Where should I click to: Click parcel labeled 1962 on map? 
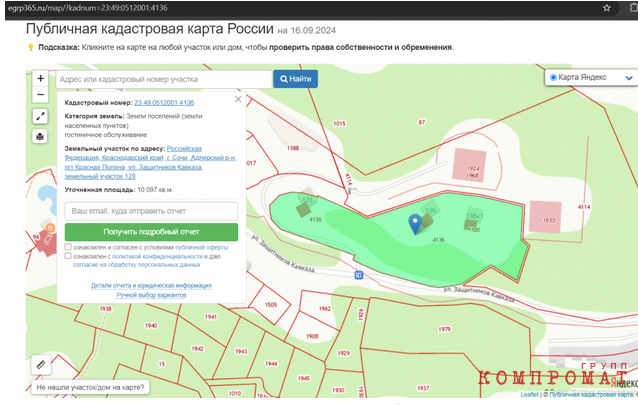[x=325, y=309]
